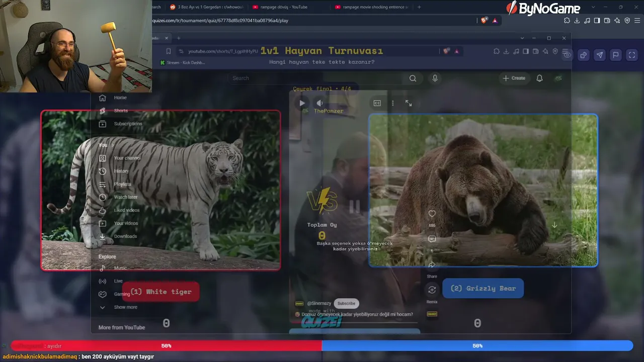
Task: Like the short with the heart icon
Action: 432,214
